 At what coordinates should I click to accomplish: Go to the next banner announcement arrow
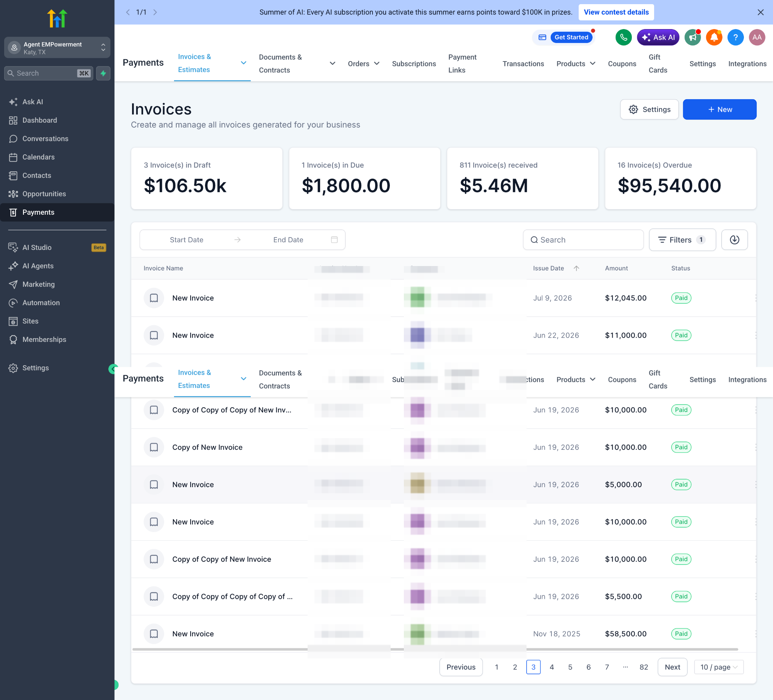(x=155, y=12)
